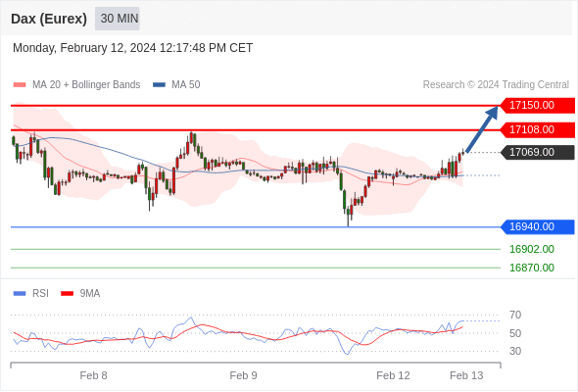Click the RSI 70 level label

515,316
